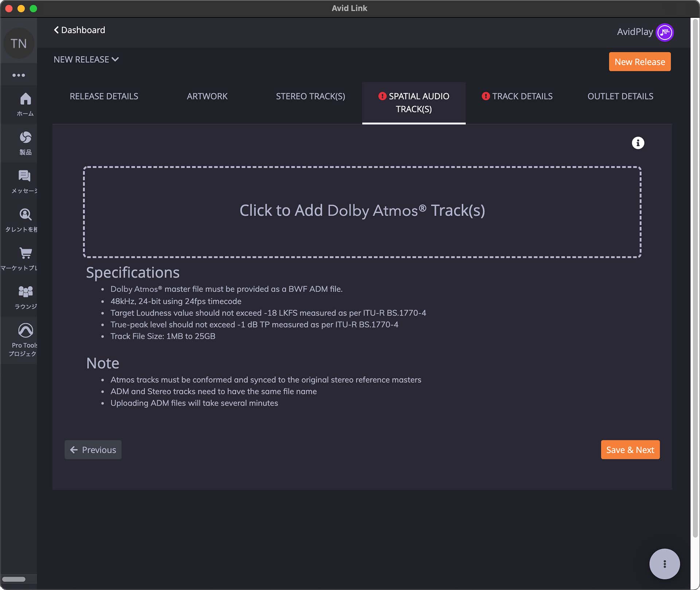Click the sidebar horizontal scrollbar
The image size is (700, 590).
(14, 579)
